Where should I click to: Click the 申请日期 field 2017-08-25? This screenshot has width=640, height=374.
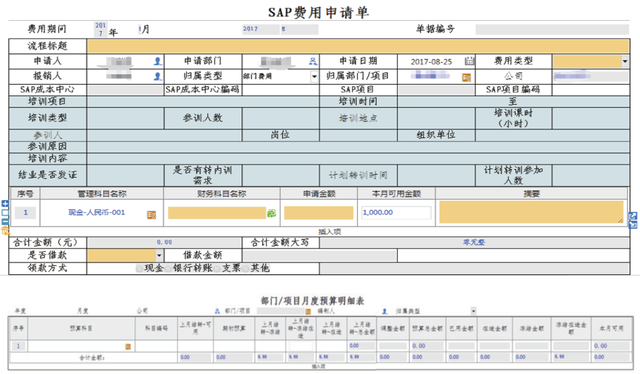tap(431, 62)
